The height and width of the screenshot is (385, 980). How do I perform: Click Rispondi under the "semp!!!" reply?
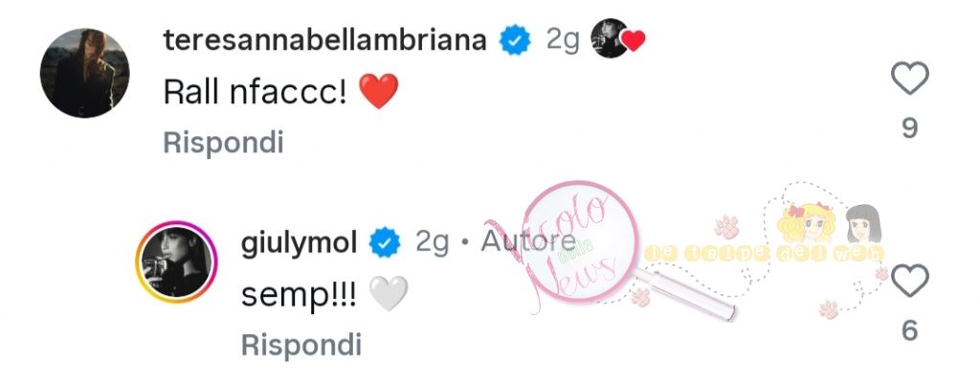[301, 345]
